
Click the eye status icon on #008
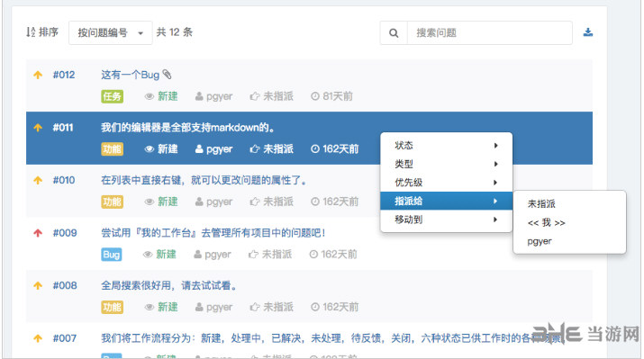(x=150, y=307)
